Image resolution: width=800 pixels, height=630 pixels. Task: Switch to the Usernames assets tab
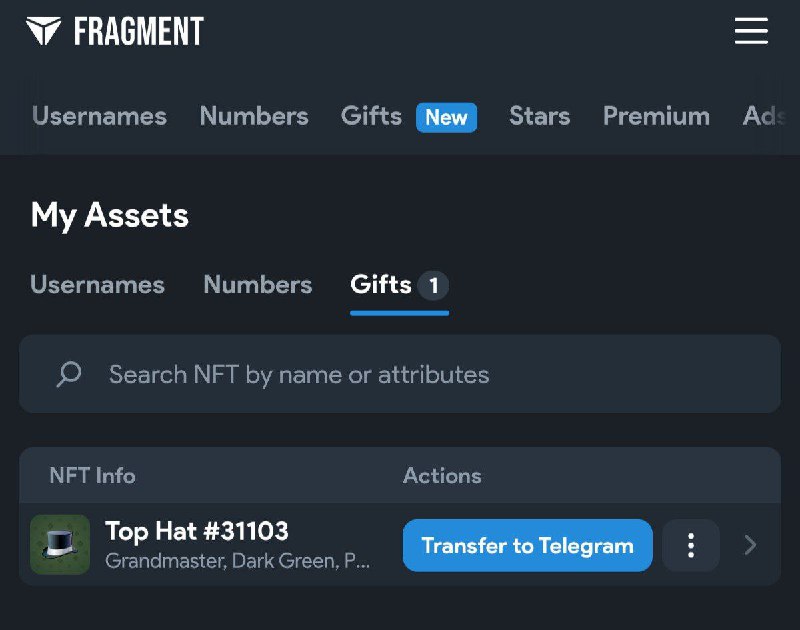coord(97,285)
